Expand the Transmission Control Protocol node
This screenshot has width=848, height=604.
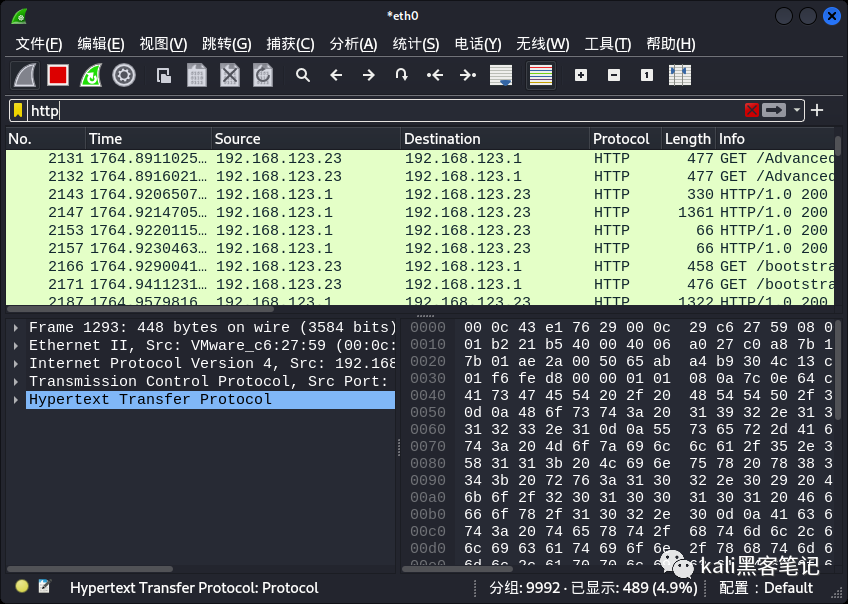(x=16, y=382)
